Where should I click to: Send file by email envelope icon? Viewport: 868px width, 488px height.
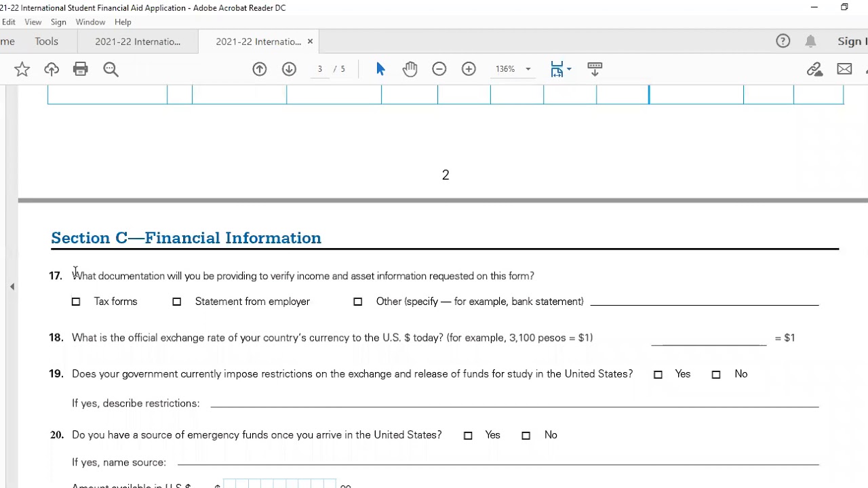(844, 69)
